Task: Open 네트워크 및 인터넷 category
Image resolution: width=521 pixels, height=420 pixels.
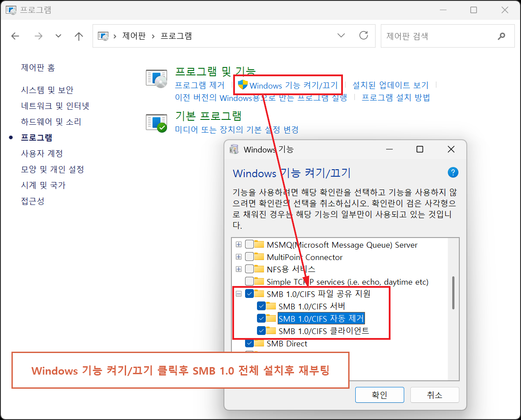Action: tap(55, 106)
